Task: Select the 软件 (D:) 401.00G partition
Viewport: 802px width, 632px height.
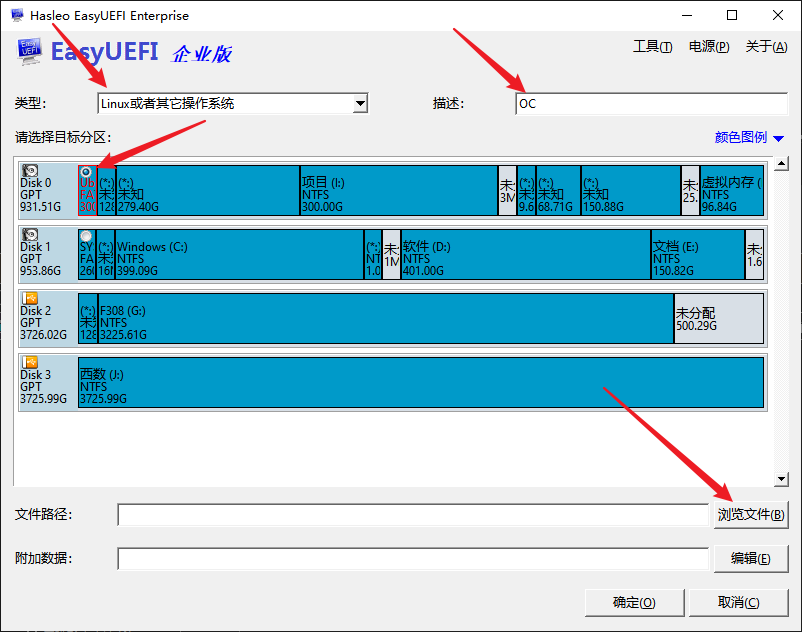Action: tap(526, 254)
